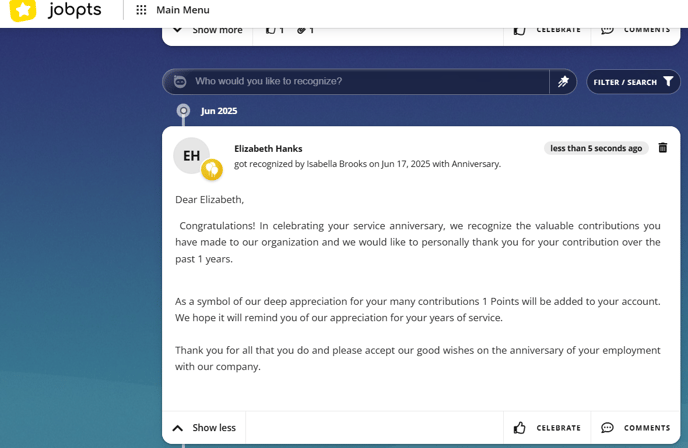Click the Show less chevron arrow
The height and width of the screenshot is (448, 688).
point(177,428)
